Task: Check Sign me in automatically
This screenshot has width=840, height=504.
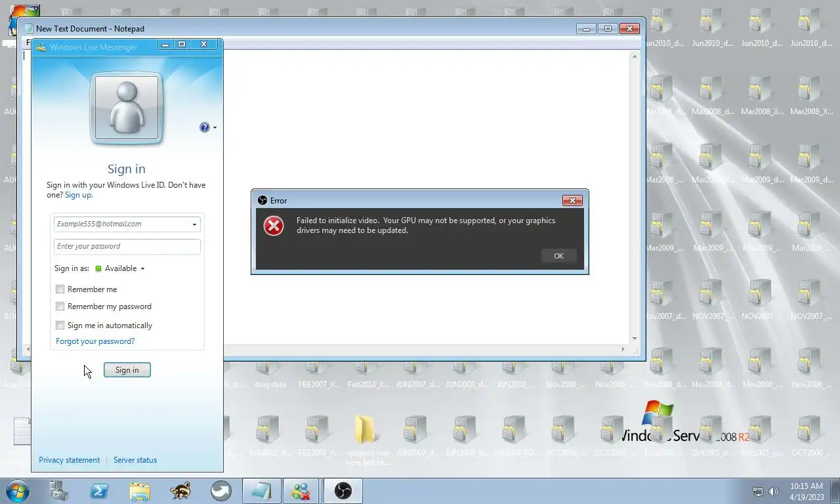Action: coord(60,325)
